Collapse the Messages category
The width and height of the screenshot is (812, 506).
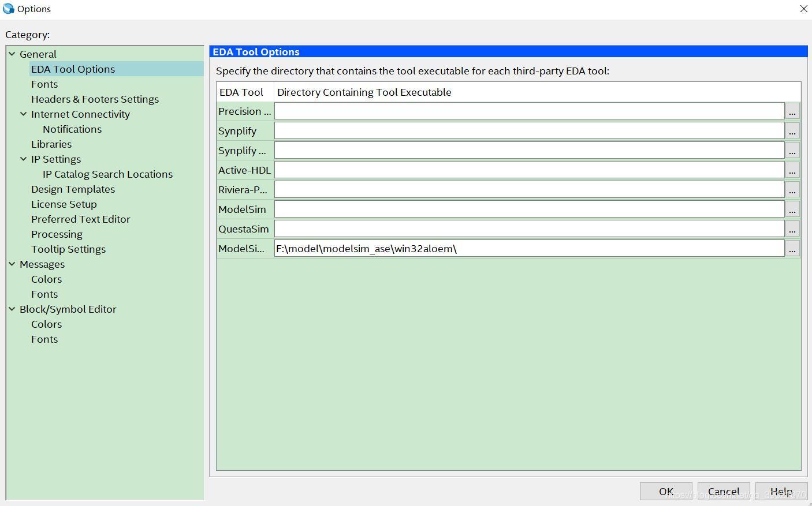[x=12, y=264]
